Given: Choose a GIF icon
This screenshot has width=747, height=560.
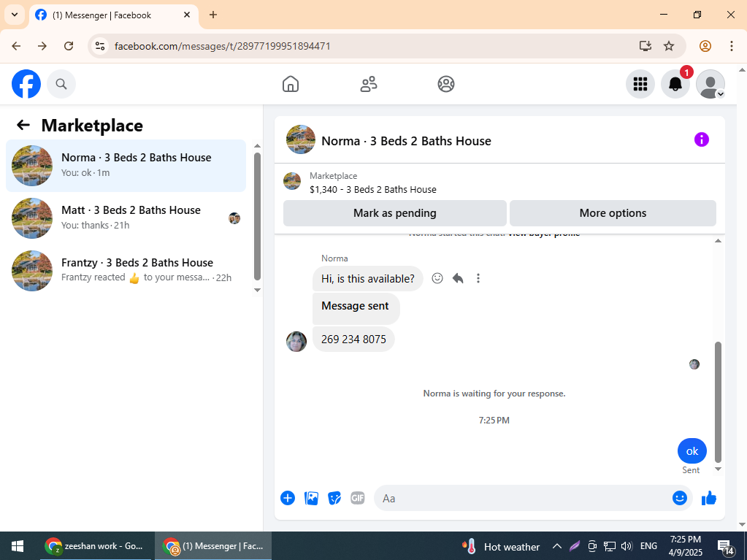Looking at the screenshot, I should coord(358,498).
